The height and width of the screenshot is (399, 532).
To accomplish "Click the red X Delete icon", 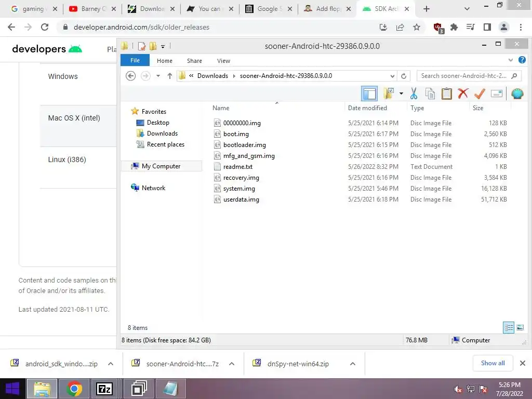I will pyautogui.click(x=463, y=94).
